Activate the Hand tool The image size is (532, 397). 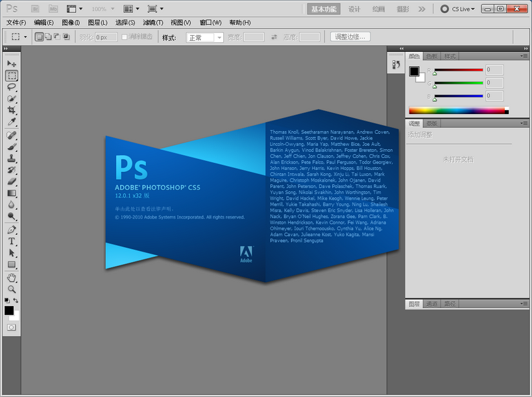point(12,278)
